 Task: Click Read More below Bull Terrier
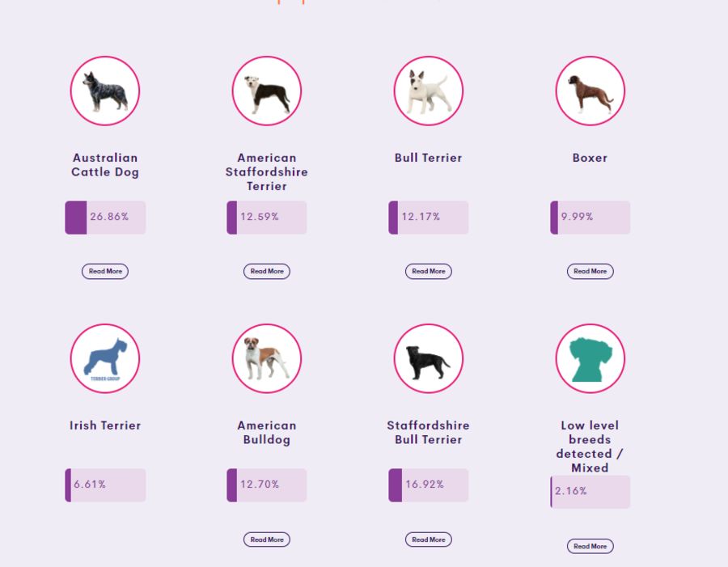pyautogui.click(x=429, y=271)
